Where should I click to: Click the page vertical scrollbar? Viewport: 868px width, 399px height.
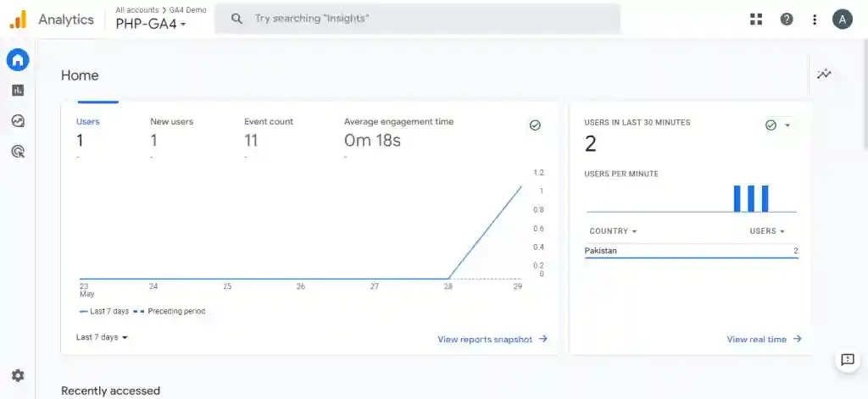tap(865, 94)
